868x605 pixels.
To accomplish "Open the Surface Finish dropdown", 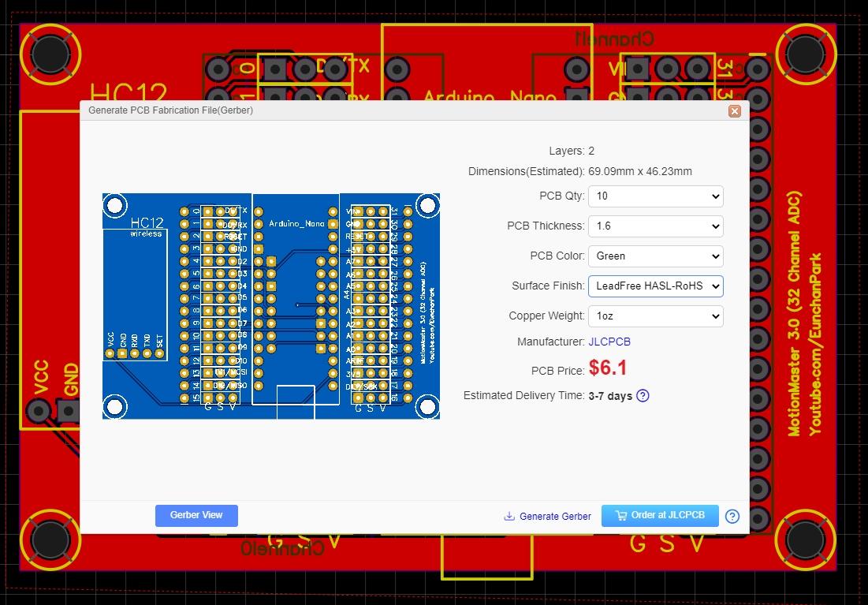I will pyautogui.click(x=655, y=286).
